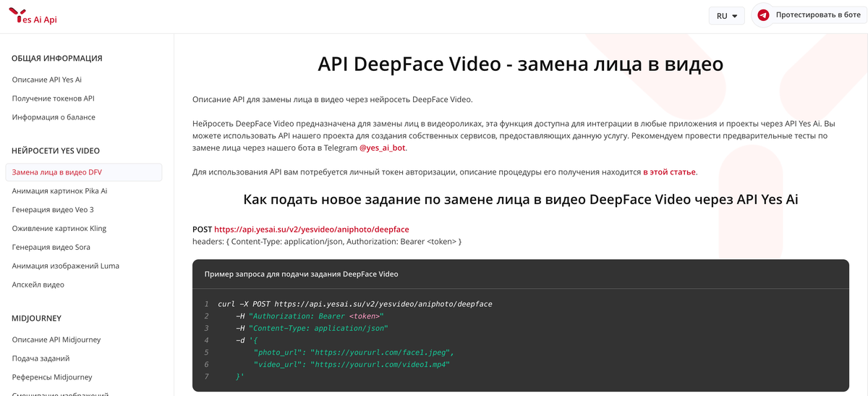Follow the @yes_ai_bot Telegram link
This screenshot has width=868, height=396.
click(383, 148)
